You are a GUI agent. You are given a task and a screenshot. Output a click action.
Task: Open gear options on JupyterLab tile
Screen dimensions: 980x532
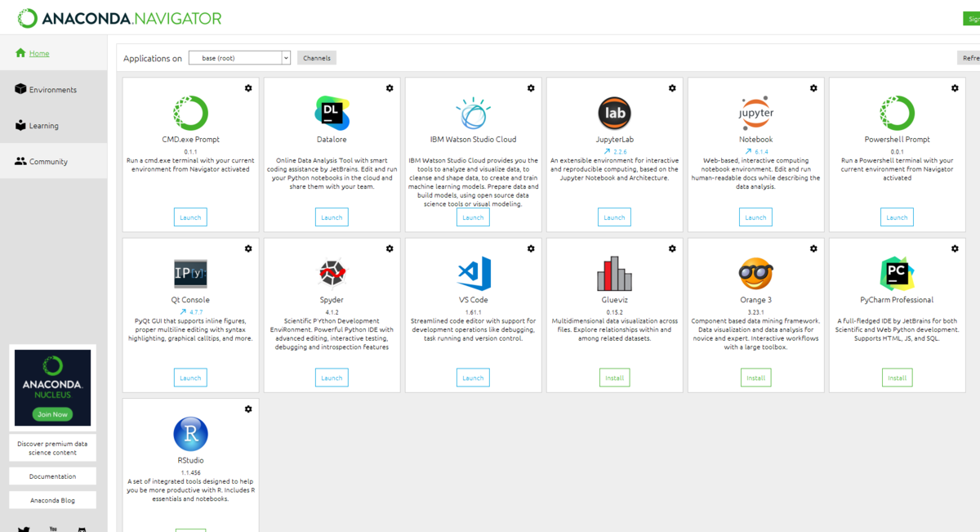(x=672, y=88)
